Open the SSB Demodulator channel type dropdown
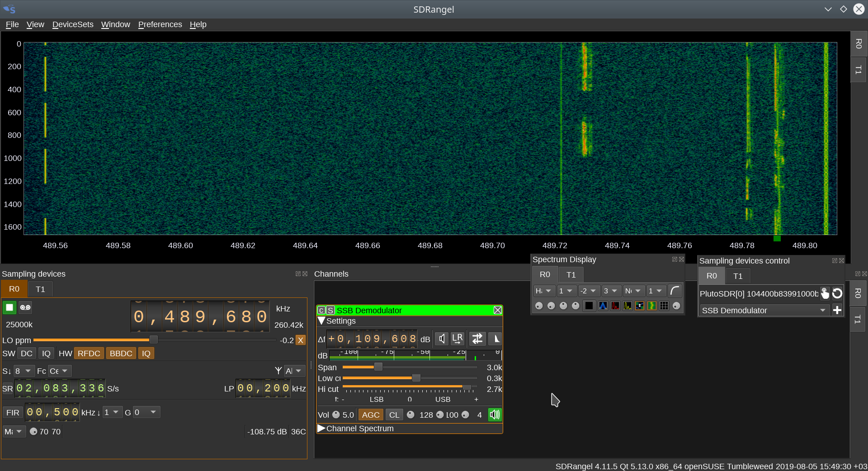The height and width of the screenshot is (471, 868). click(x=764, y=311)
